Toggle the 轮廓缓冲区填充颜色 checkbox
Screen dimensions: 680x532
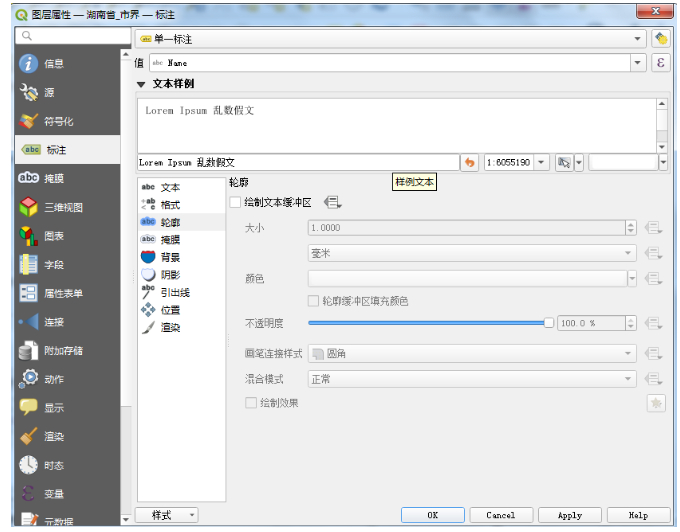[313, 301]
